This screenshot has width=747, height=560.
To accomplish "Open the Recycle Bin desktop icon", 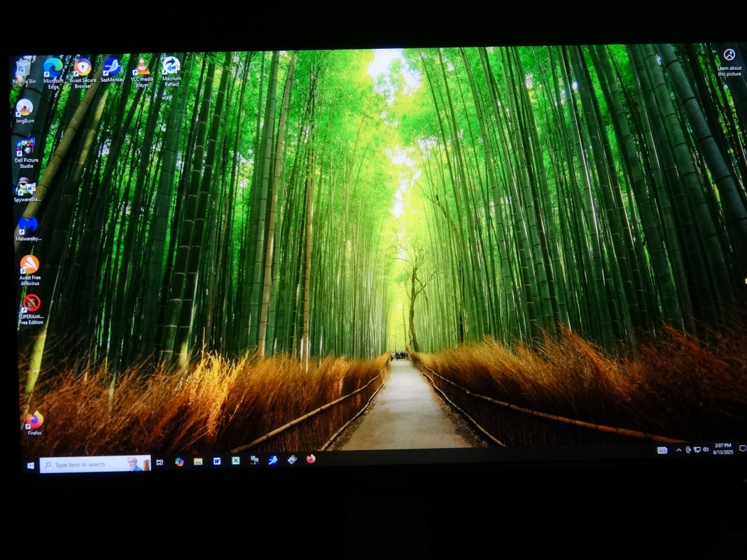I will (x=23, y=71).
